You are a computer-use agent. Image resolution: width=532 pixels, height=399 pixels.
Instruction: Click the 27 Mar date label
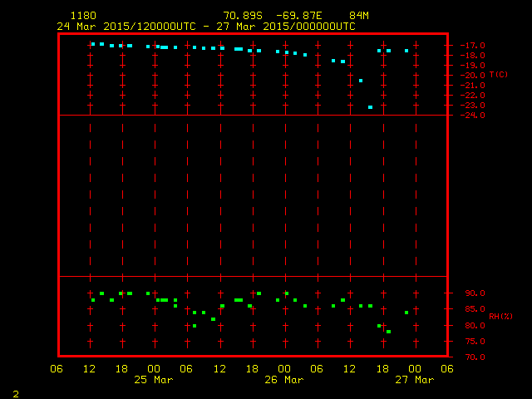click(414, 380)
